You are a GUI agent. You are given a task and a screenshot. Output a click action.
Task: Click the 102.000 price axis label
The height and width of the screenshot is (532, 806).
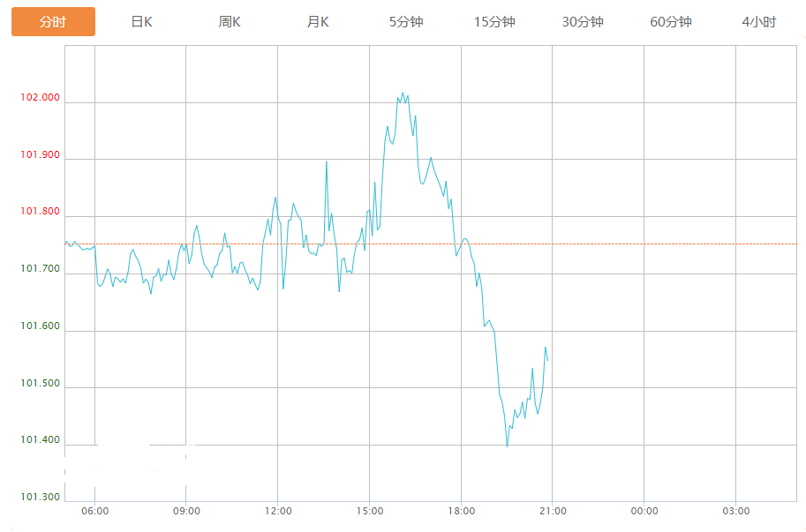click(x=40, y=98)
